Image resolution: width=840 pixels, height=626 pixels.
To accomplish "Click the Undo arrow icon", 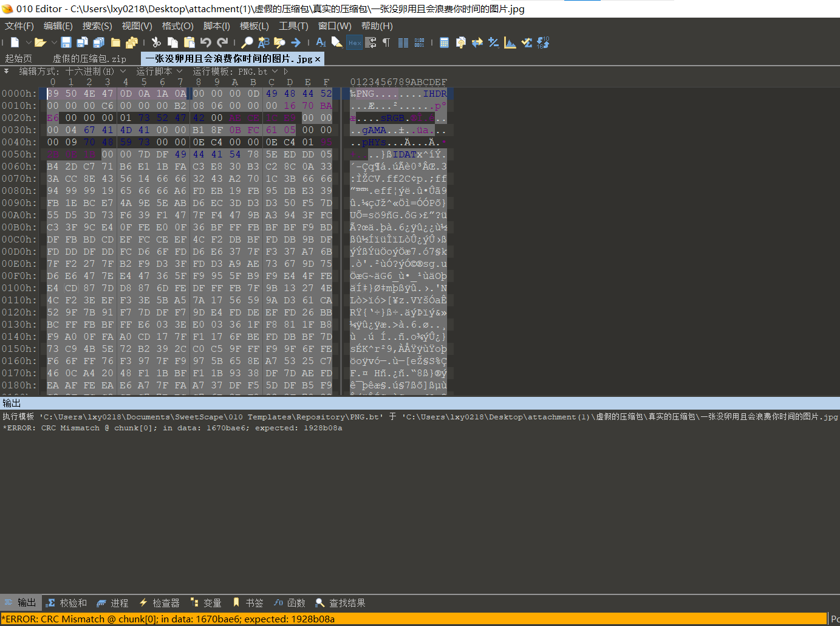I will pos(206,43).
